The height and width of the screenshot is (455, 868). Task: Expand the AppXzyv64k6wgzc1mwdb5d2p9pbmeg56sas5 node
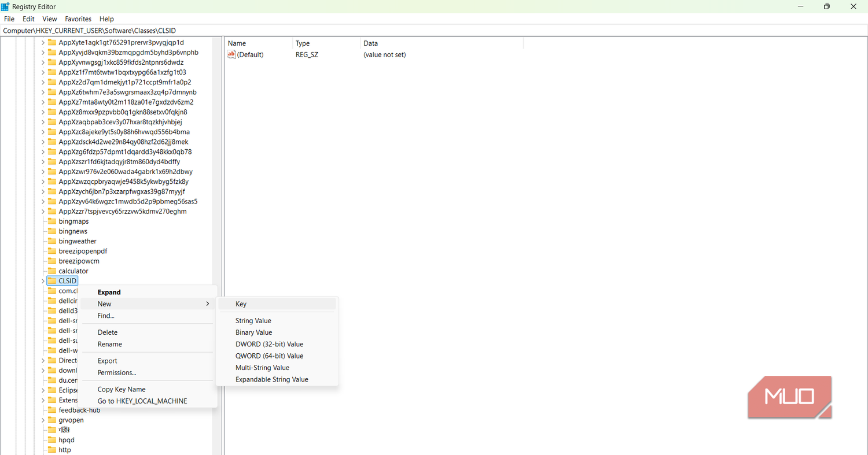[43, 201]
